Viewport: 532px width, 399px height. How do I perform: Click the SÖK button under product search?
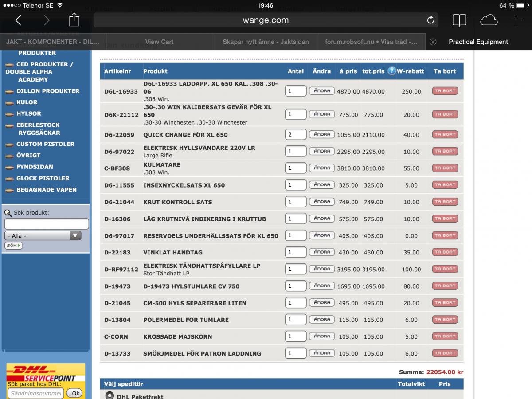[14, 246]
